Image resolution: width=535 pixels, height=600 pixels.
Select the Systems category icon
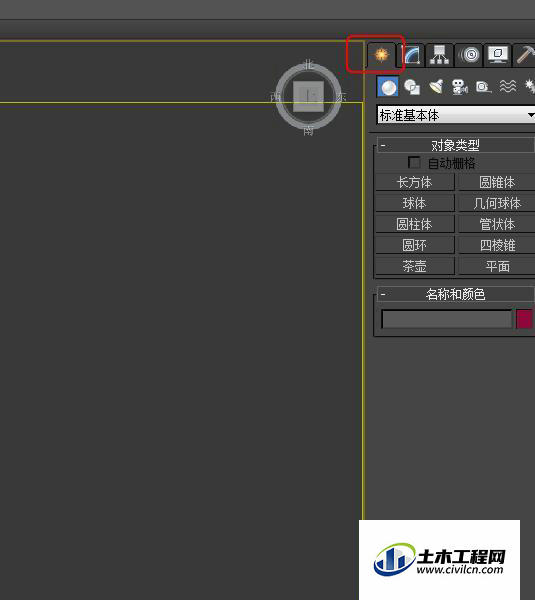(530, 87)
